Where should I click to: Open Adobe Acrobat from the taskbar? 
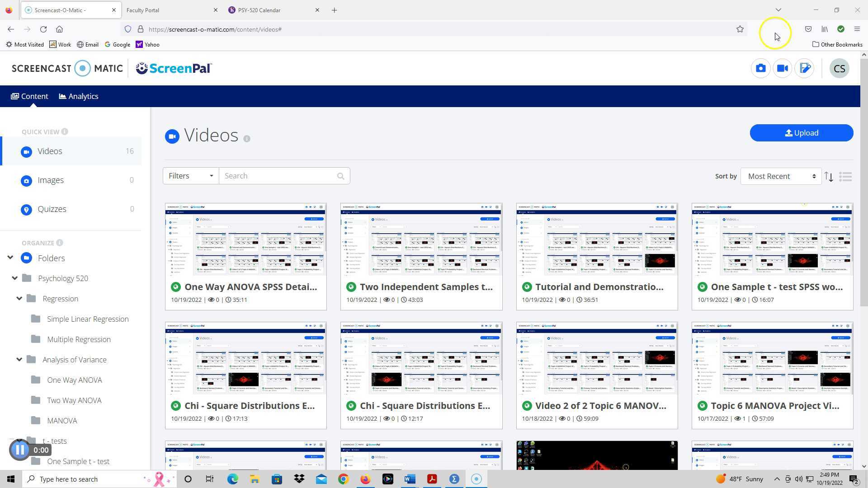click(432, 479)
